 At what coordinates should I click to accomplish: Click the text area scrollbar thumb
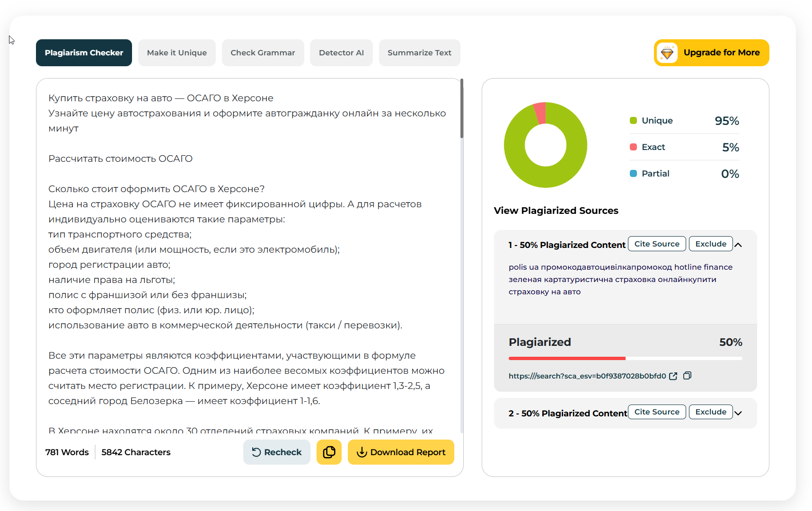click(462, 109)
